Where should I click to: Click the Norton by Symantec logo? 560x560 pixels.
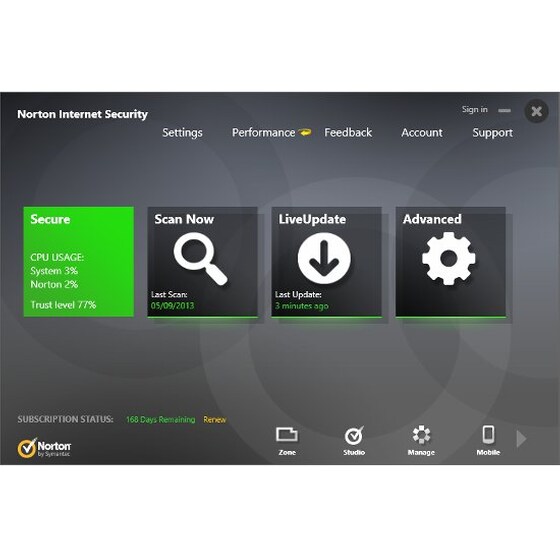44,448
